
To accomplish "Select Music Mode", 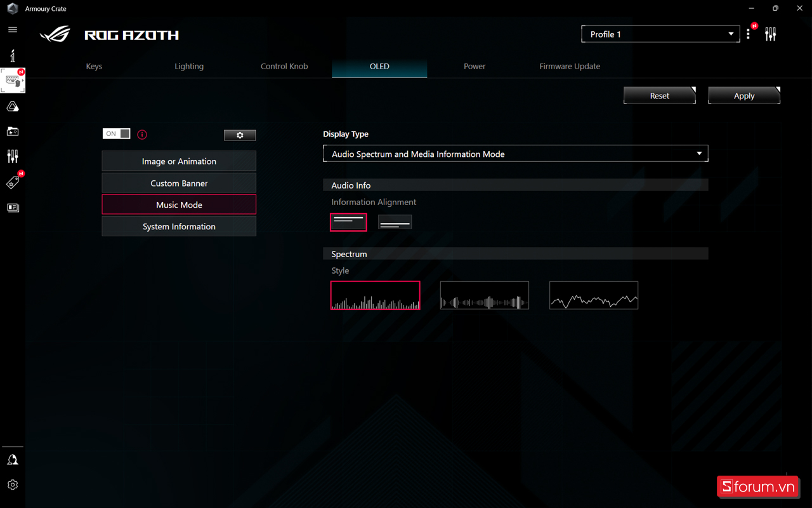I will (x=179, y=204).
